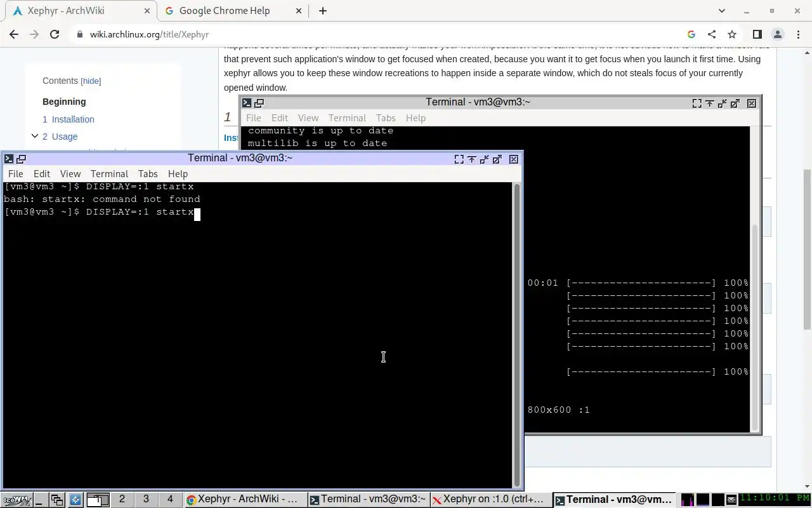The height and width of the screenshot is (508, 812).
Task: Click the show desktop taskbar icon
Action: [40, 500]
